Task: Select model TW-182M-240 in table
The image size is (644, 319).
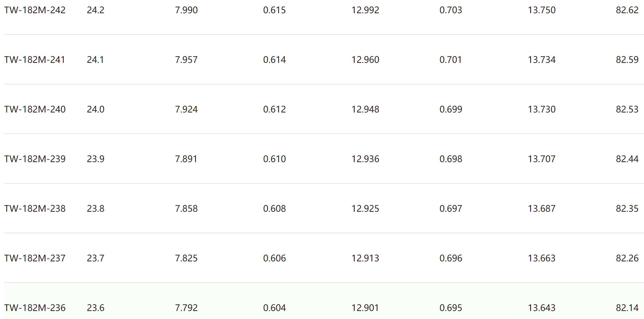Action: [x=35, y=109]
